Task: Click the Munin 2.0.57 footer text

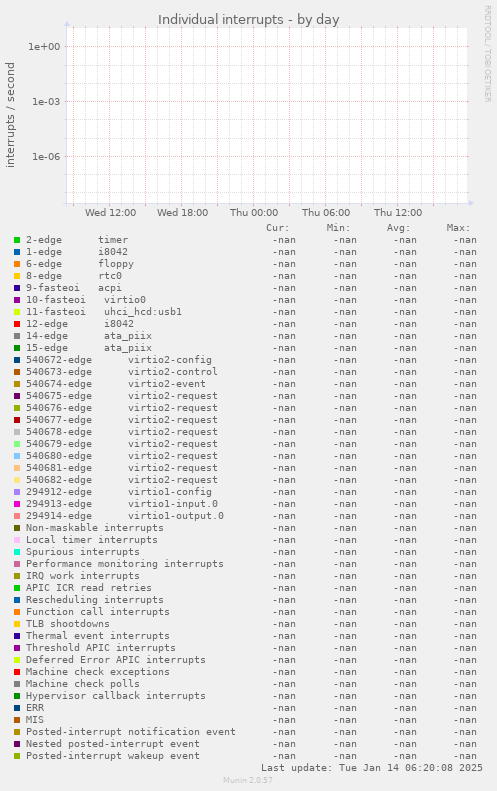Action: click(248, 780)
